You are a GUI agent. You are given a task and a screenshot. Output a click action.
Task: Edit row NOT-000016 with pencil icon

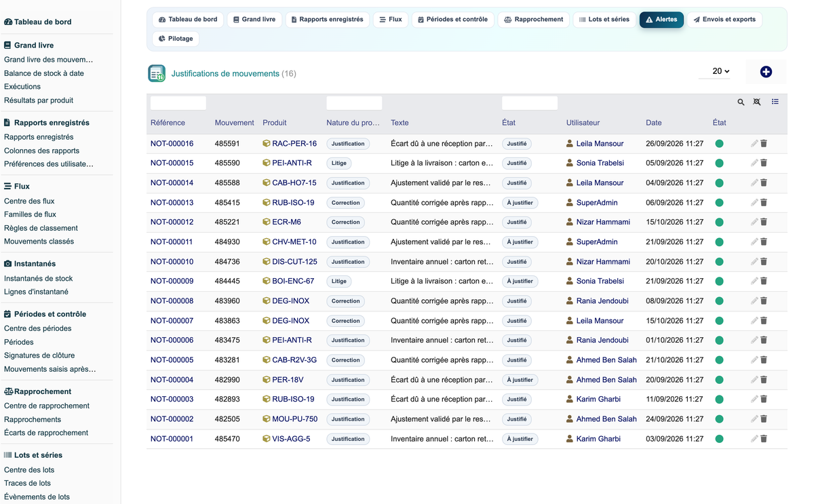754,144
